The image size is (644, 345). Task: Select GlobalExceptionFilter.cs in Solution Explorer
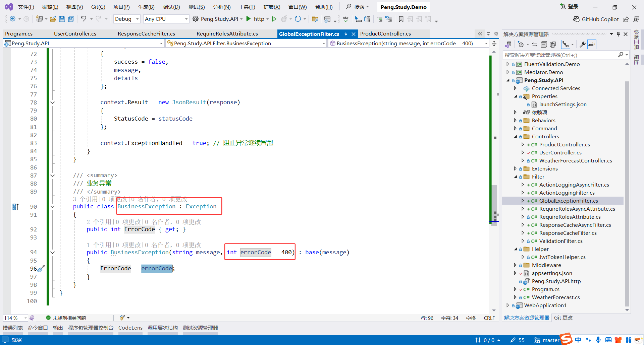click(569, 201)
